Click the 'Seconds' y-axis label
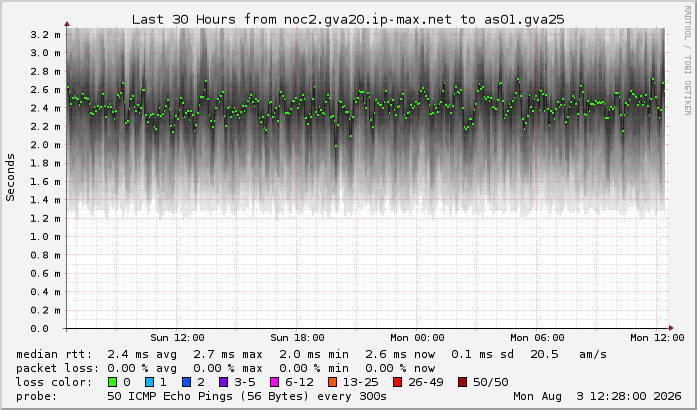Viewport: 697px width, 410px height. pyautogui.click(x=10, y=177)
